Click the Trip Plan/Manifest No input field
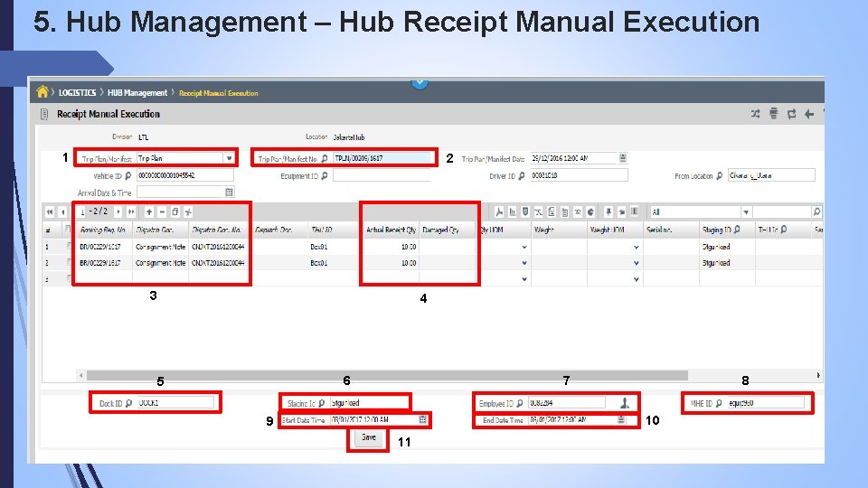868x488 pixels. 381,158
